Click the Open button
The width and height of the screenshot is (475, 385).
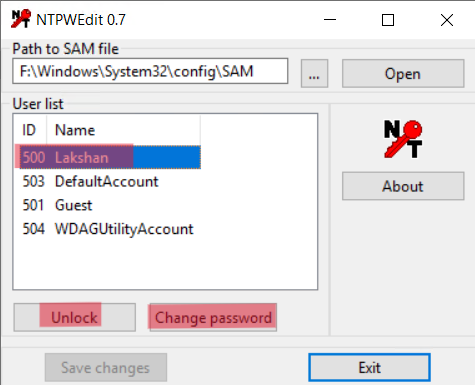pos(403,74)
